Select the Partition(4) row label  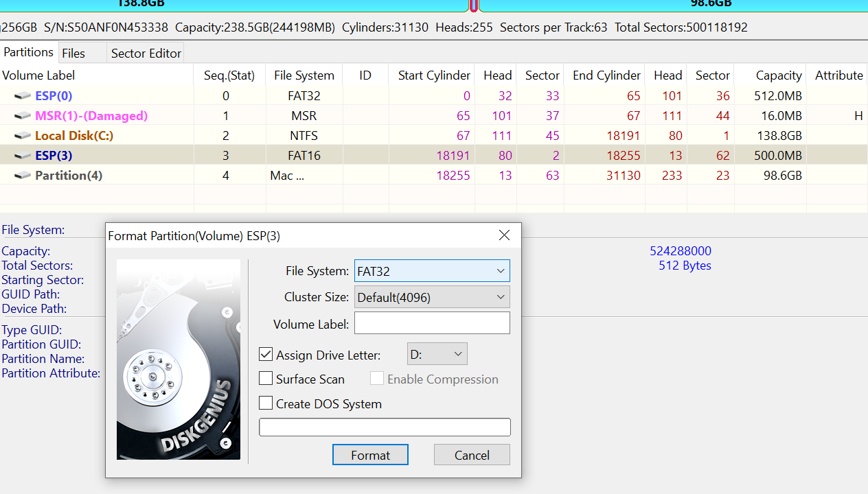[69, 176]
